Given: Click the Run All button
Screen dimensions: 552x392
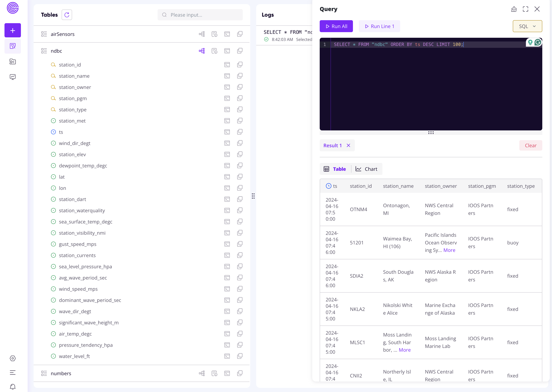Looking at the screenshot, I should point(336,26).
